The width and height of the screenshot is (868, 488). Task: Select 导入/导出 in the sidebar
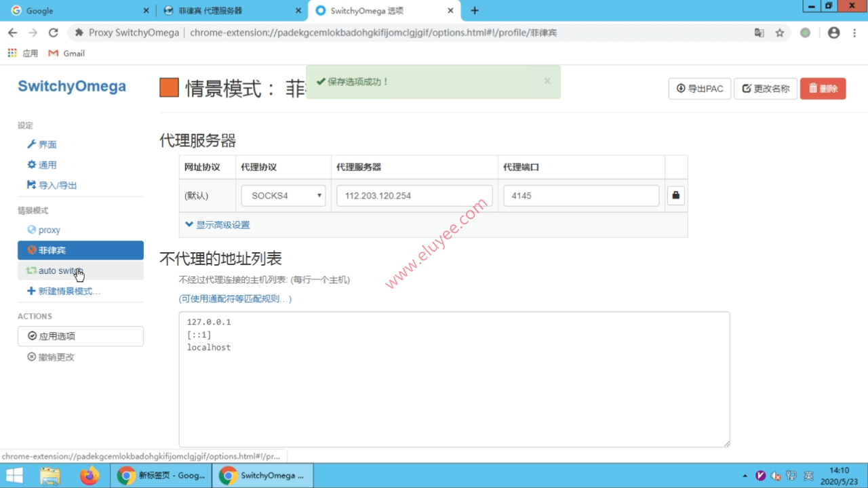52,185
